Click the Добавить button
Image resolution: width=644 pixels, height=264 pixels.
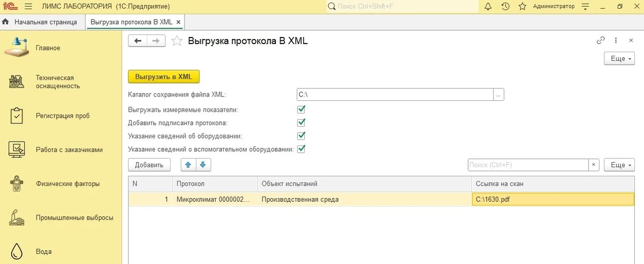[149, 165]
